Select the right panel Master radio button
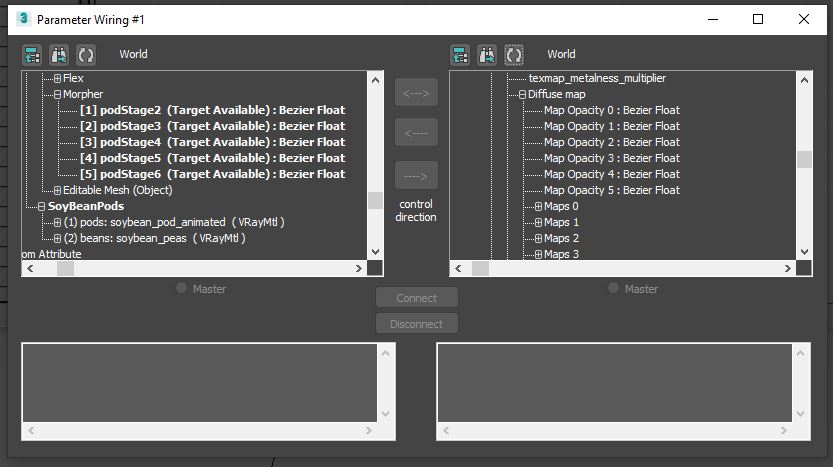833x467 pixels. [x=614, y=288]
